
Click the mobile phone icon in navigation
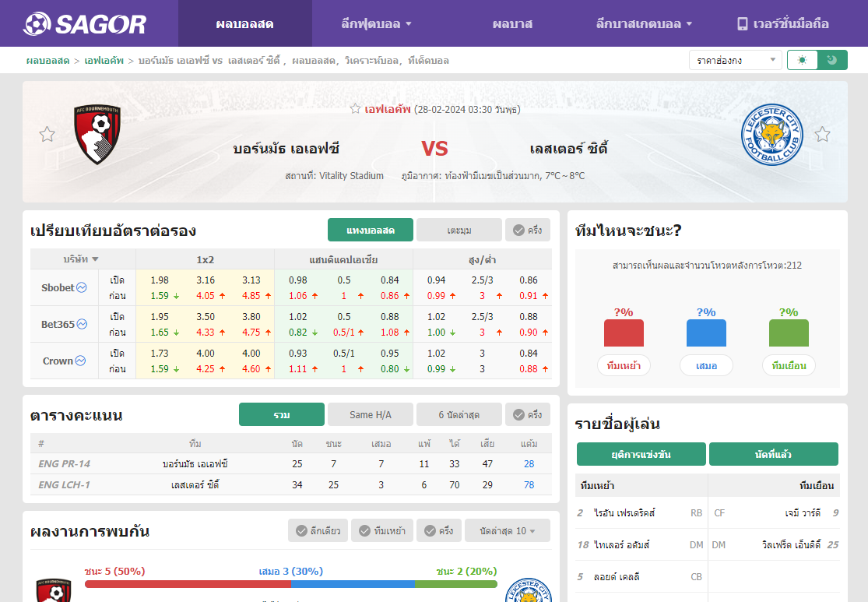point(743,24)
